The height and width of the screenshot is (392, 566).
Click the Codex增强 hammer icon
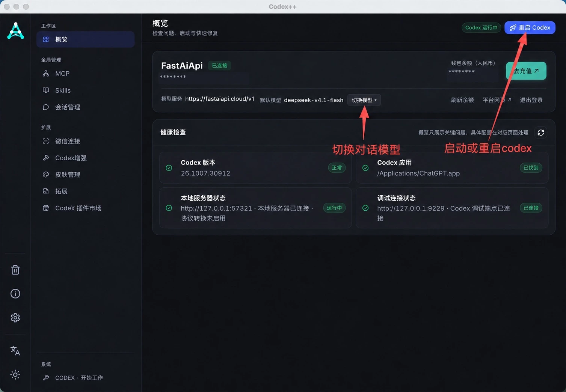[46, 158]
